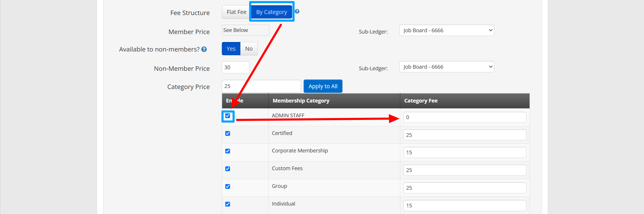Open Member Price Sub-Ledger dropdown
The width and height of the screenshot is (644, 214).
click(x=447, y=30)
